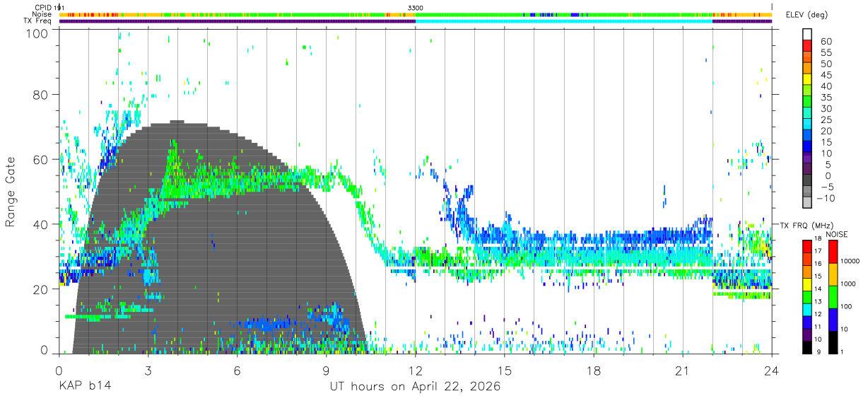Click the 21 tick label on the UT hours axis
The height and width of the screenshot is (401, 868).
pyautogui.click(x=682, y=370)
